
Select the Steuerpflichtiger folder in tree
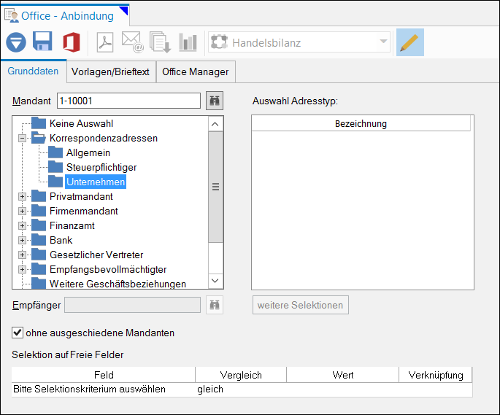click(101, 167)
